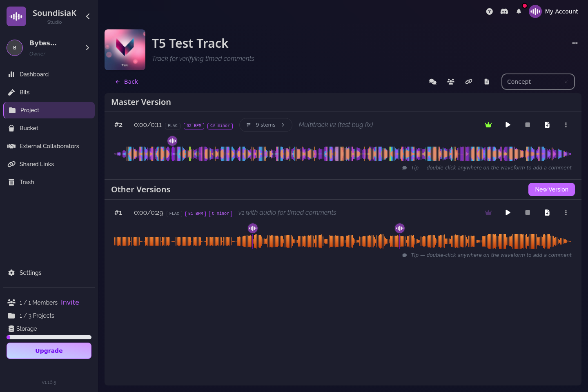Click the Invite members link
This screenshot has height=392, width=588.
coord(70,302)
